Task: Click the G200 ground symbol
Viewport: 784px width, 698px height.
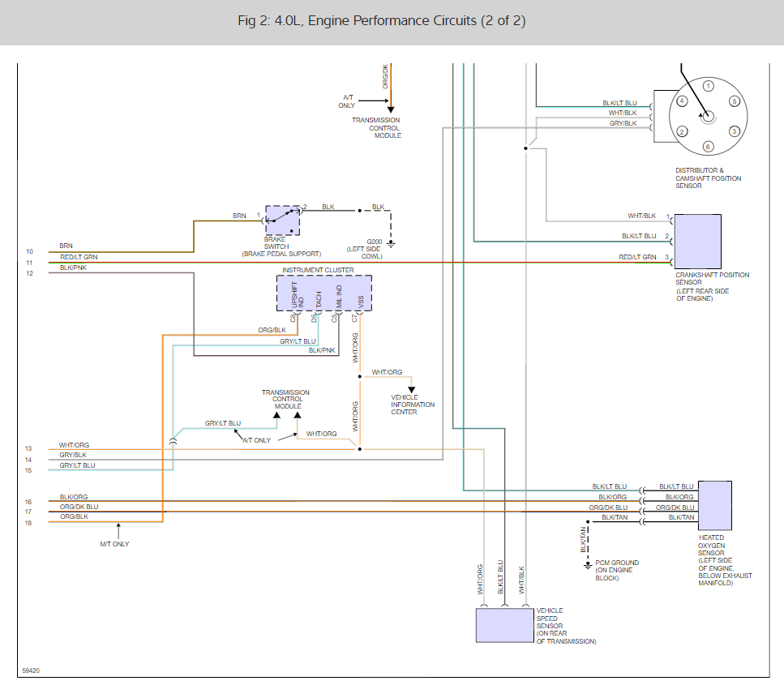Action: pyautogui.click(x=391, y=244)
